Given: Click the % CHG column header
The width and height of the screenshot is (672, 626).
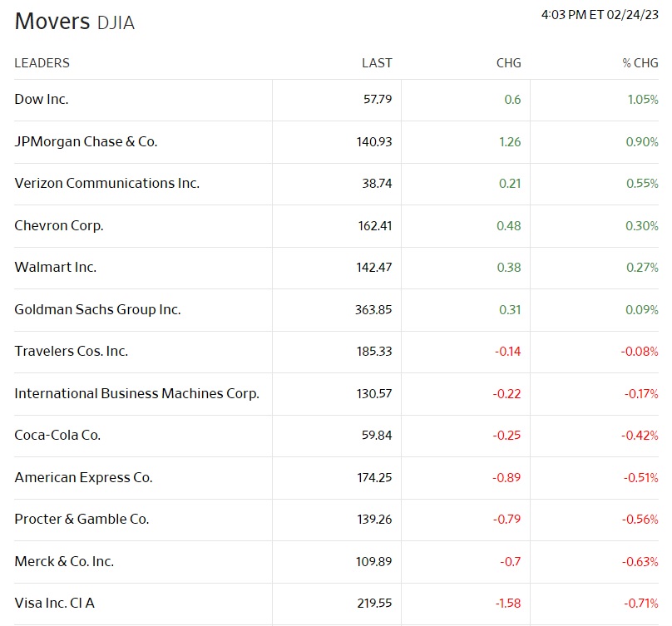Looking at the screenshot, I should tap(640, 63).
